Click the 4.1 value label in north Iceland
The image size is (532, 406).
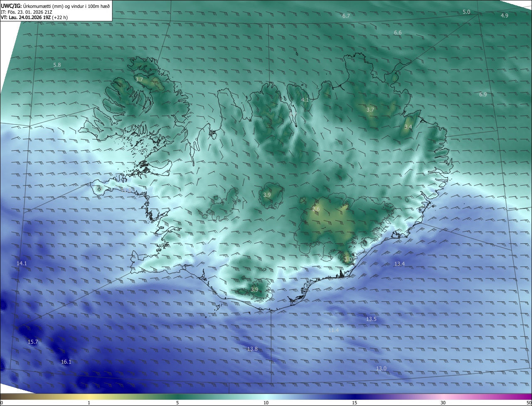coord(305,100)
